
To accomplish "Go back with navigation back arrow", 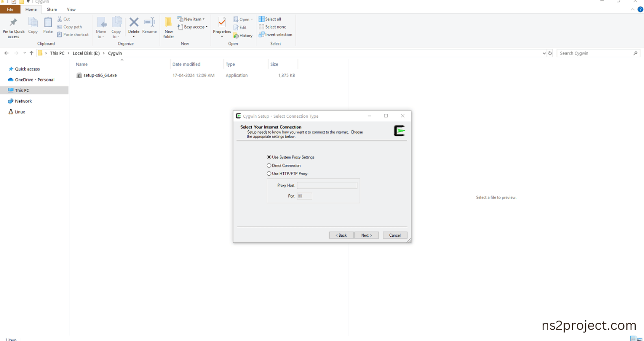I will (x=6, y=53).
